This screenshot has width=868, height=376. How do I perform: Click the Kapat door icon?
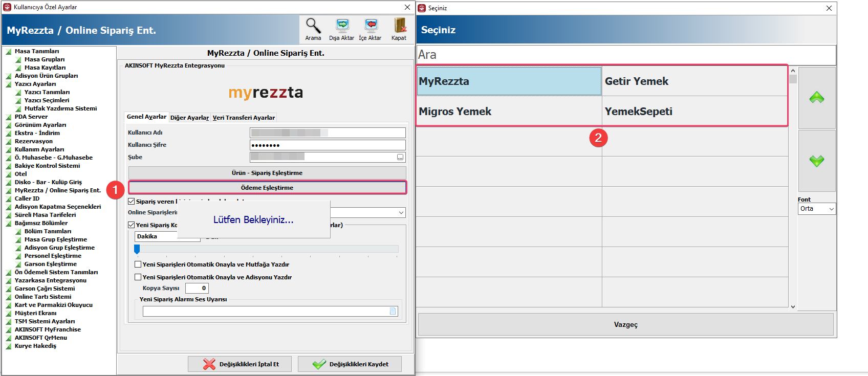[x=399, y=30]
